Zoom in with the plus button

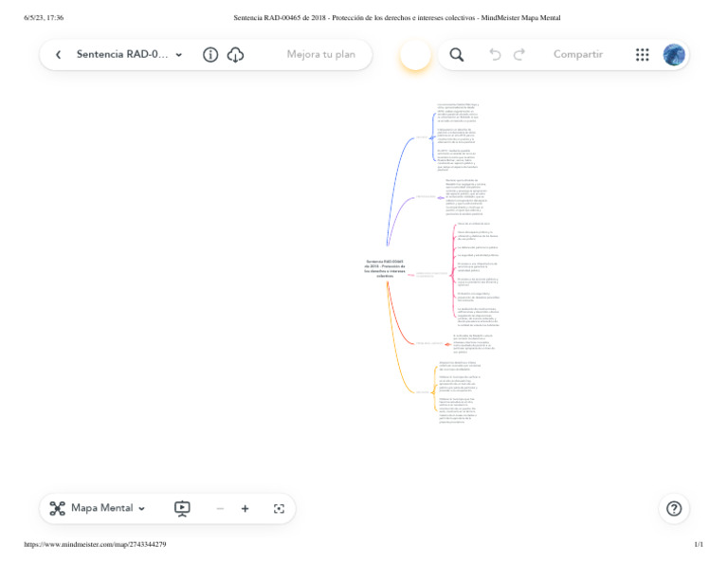246,509
